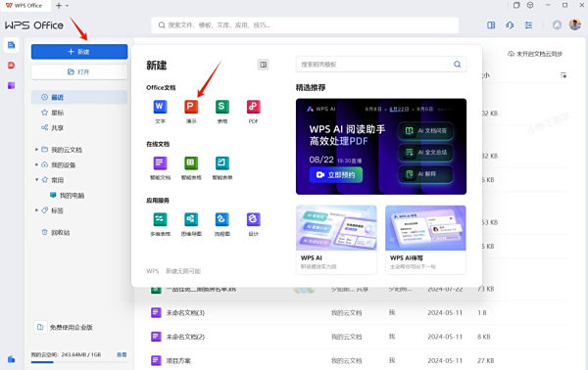Open the WPS AI 阅读助手 banner

[381, 147]
